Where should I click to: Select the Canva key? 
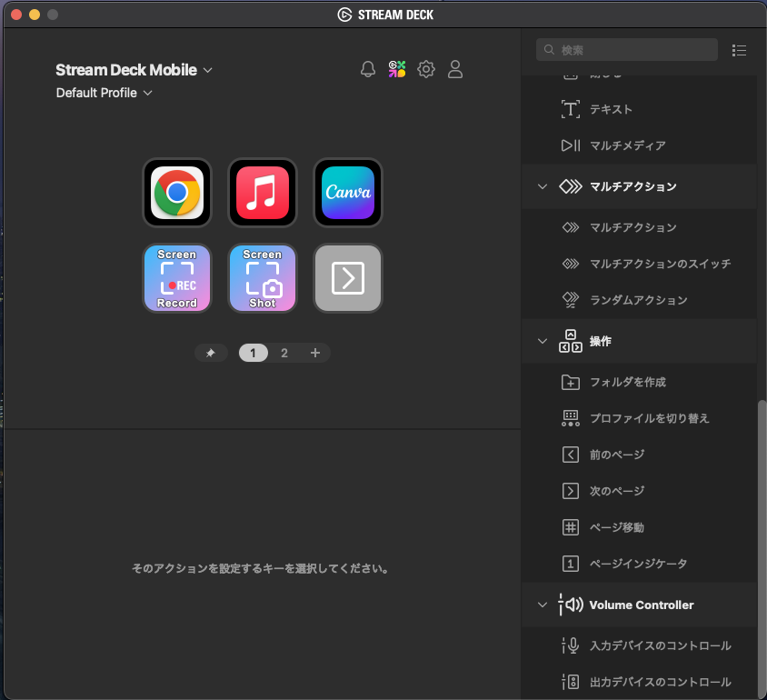(348, 193)
